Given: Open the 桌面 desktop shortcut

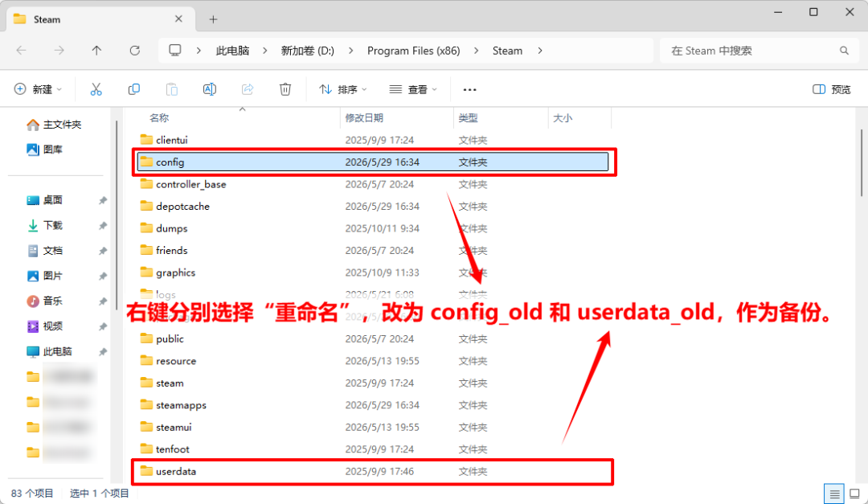Looking at the screenshot, I should coord(45,200).
